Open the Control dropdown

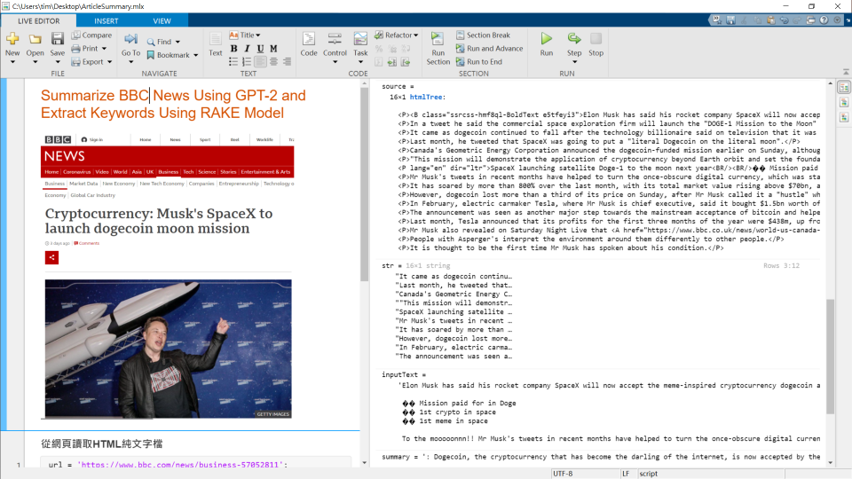[x=335, y=62]
